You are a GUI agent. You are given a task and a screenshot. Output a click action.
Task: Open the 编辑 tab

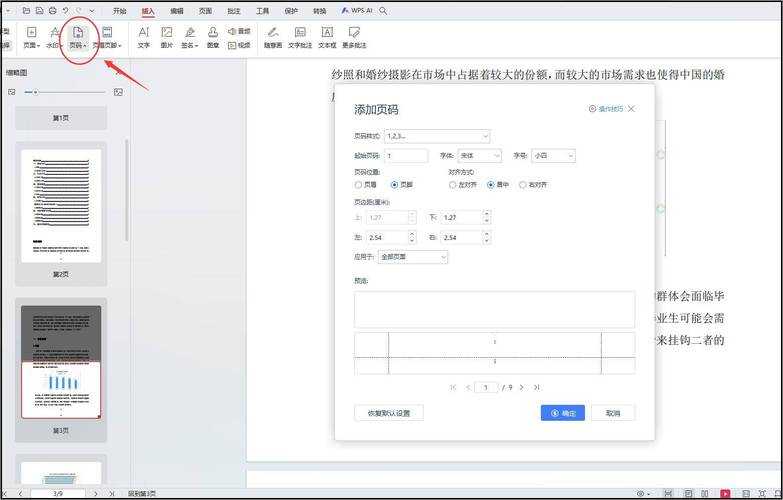click(177, 11)
